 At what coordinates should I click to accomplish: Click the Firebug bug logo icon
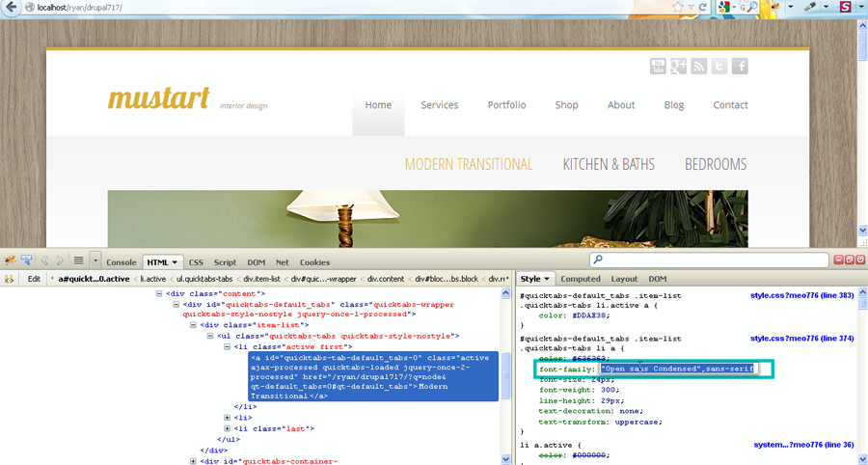[10, 260]
